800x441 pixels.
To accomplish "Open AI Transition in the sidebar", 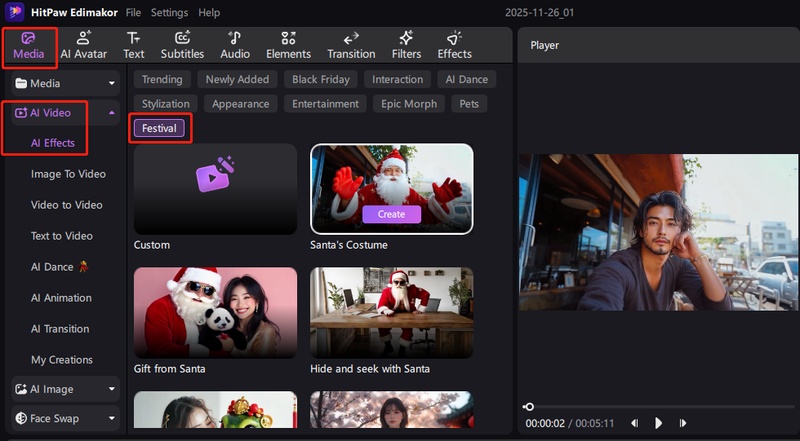I will (x=60, y=329).
